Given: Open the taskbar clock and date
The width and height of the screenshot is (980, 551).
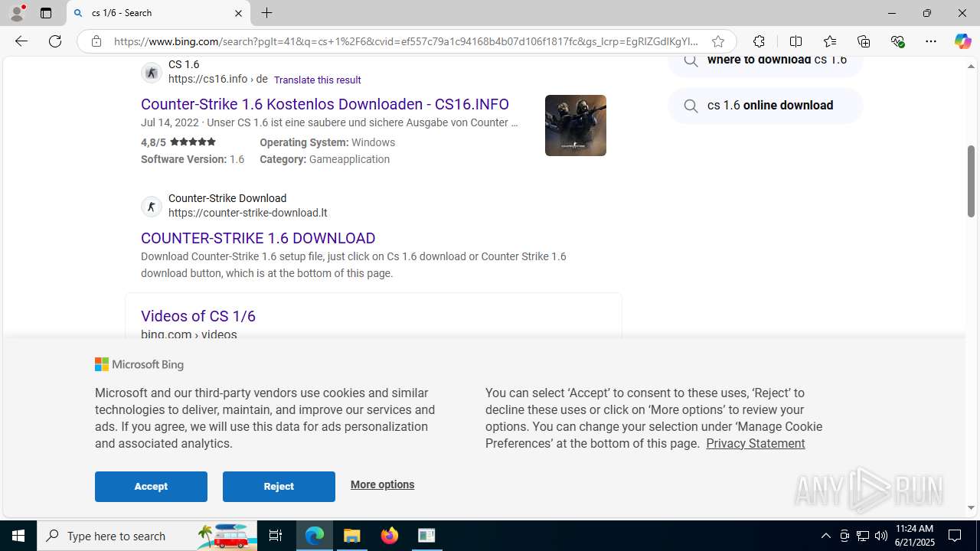Looking at the screenshot, I should [x=914, y=536].
